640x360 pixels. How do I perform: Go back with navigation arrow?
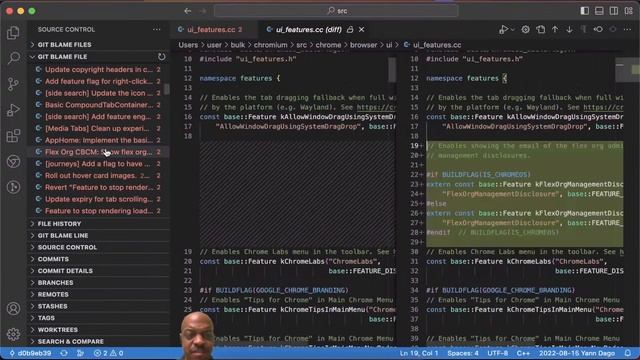pos(188,11)
